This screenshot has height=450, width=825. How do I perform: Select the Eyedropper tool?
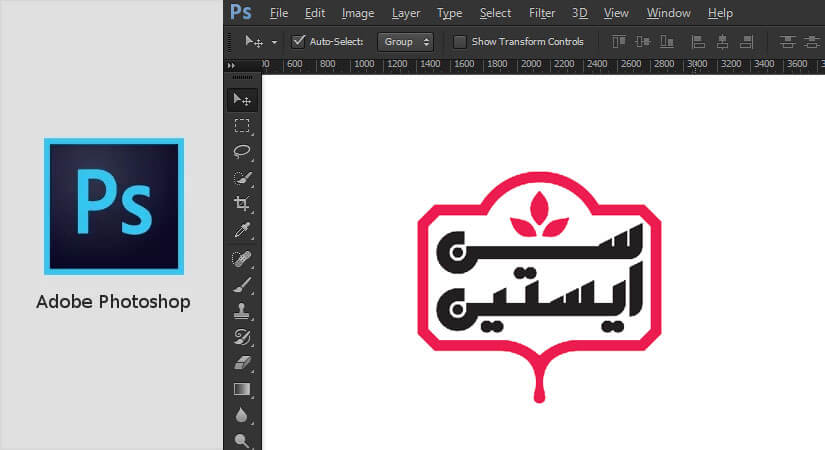pyautogui.click(x=242, y=230)
